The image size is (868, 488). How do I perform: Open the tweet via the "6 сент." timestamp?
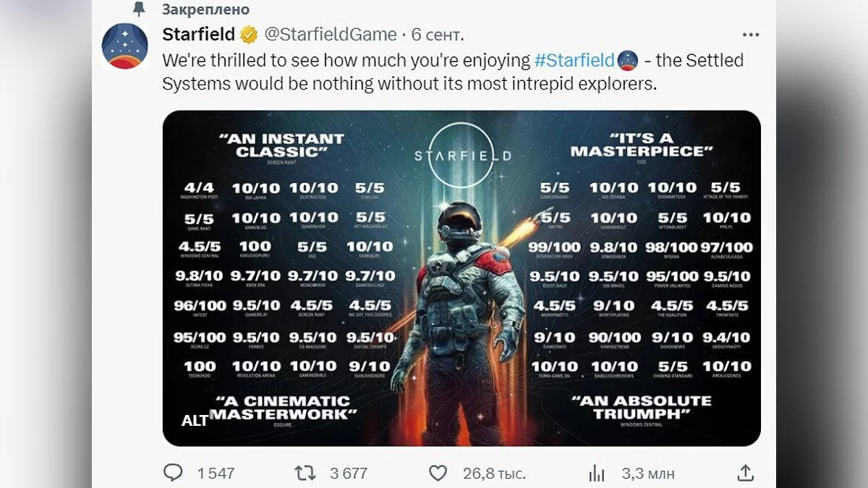(x=438, y=34)
